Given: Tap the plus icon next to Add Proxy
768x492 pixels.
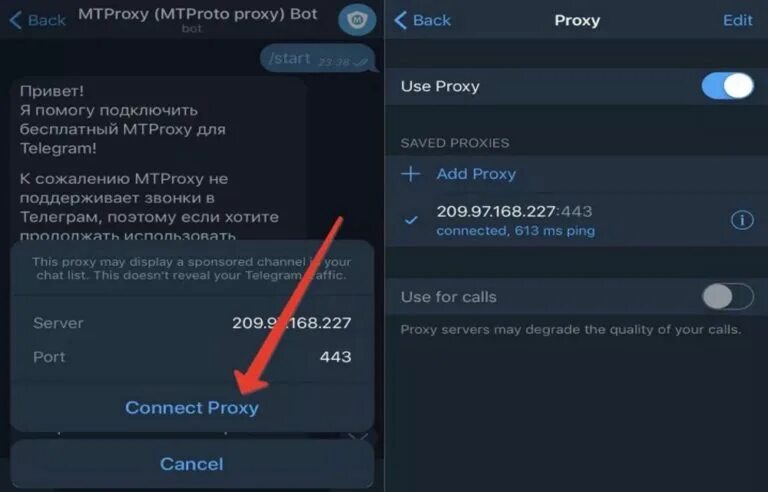Looking at the screenshot, I should click(x=410, y=174).
